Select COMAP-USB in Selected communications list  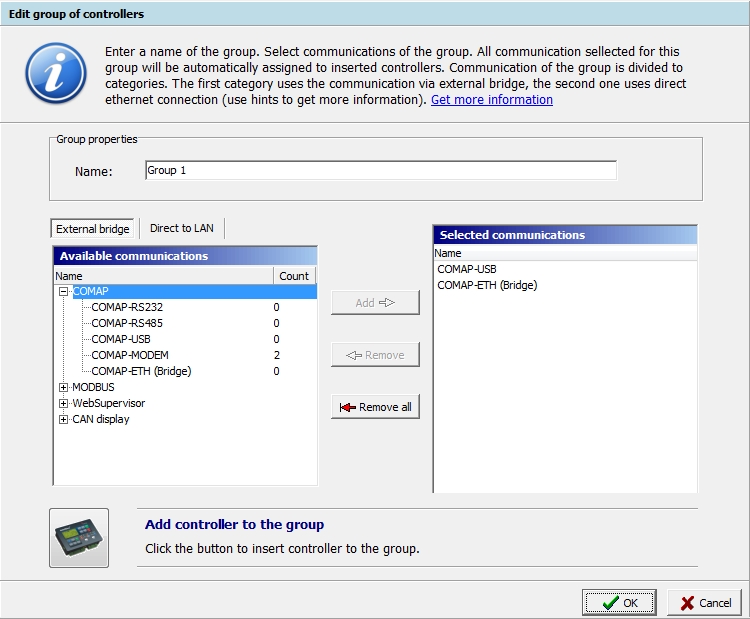[467, 269]
